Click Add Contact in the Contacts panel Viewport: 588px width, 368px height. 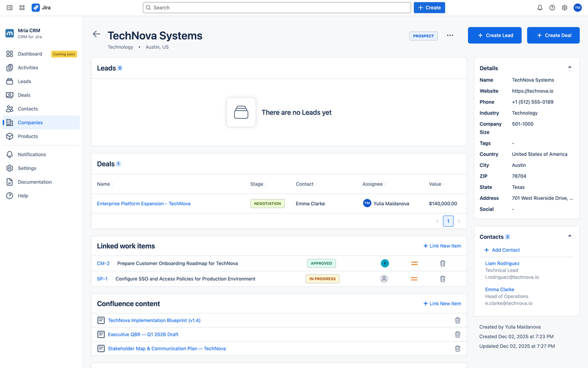(x=501, y=250)
